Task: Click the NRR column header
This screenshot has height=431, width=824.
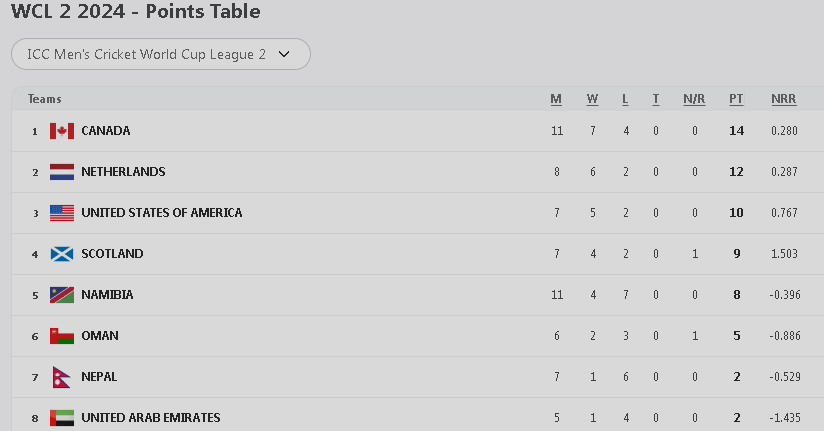Action: (x=783, y=99)
